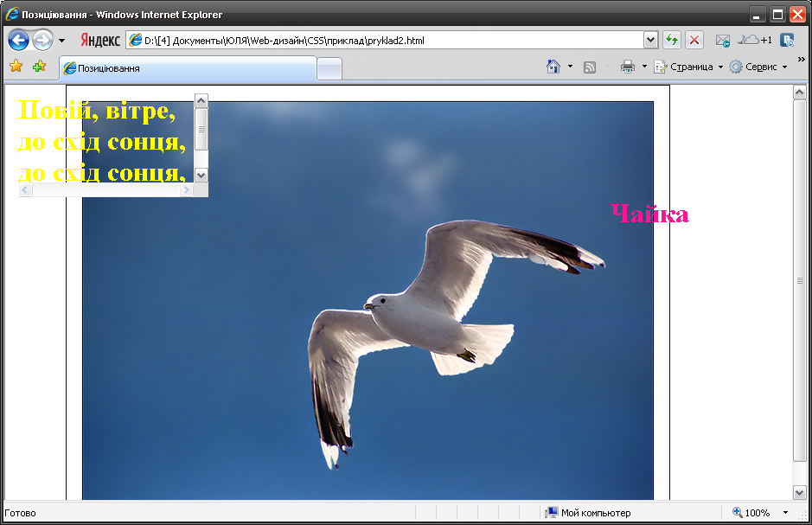Screen dimensions: 812x525
Task: Open a new blank tab
Action: 329,69
